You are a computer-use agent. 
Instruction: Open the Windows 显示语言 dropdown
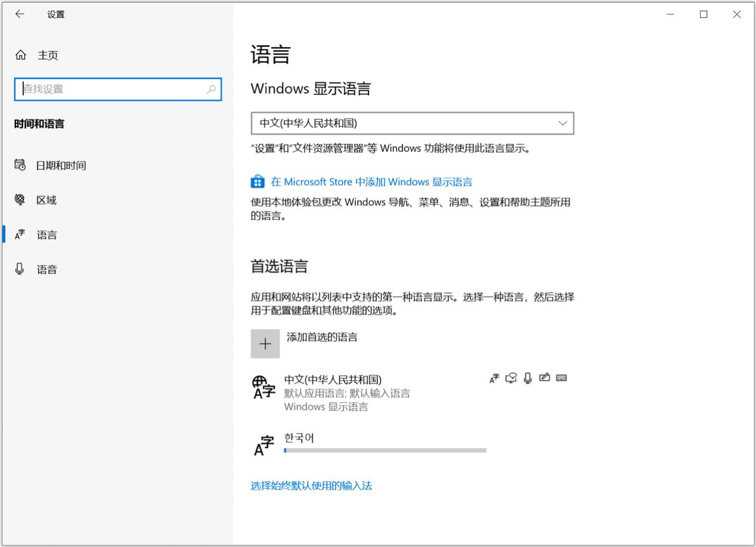[411, 123]
